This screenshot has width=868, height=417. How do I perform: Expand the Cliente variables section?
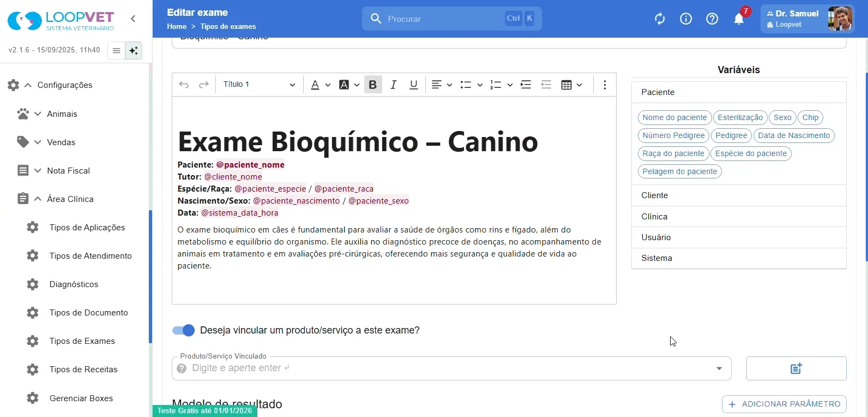point(739,195)
